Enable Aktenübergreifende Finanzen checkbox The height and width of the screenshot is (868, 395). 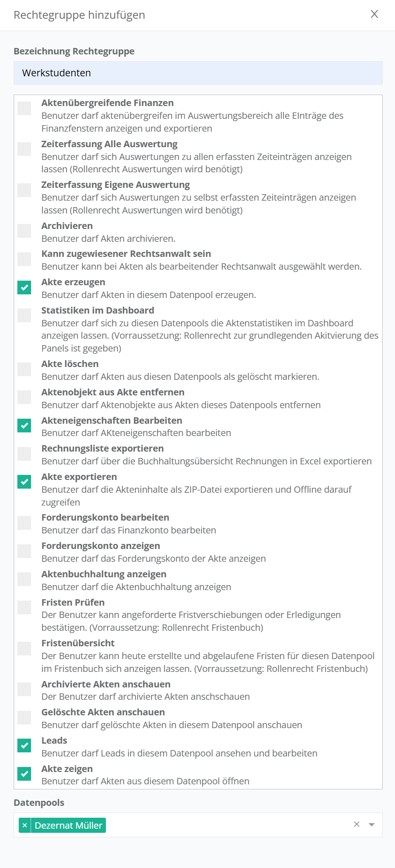pyautogui.click(x=24, y=108)
